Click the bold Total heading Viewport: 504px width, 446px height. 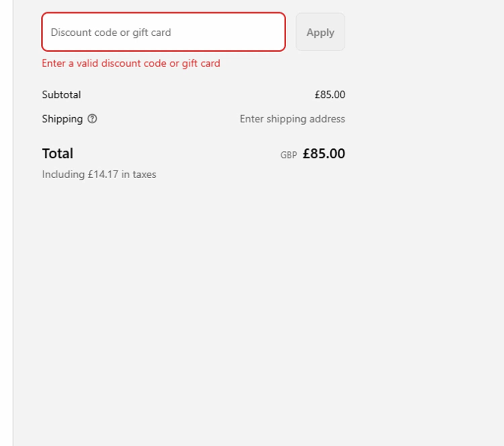click(x=57, y=153)
